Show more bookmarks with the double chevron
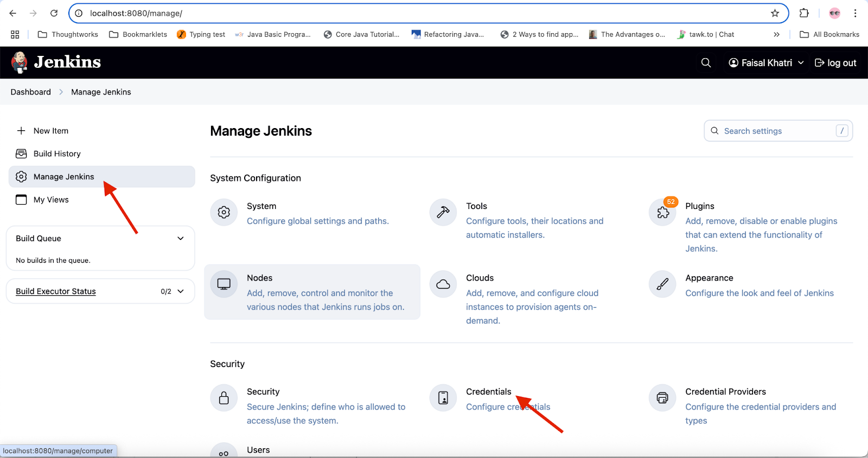Viewport: 868px width, 458px height. (x=777, y=34)
